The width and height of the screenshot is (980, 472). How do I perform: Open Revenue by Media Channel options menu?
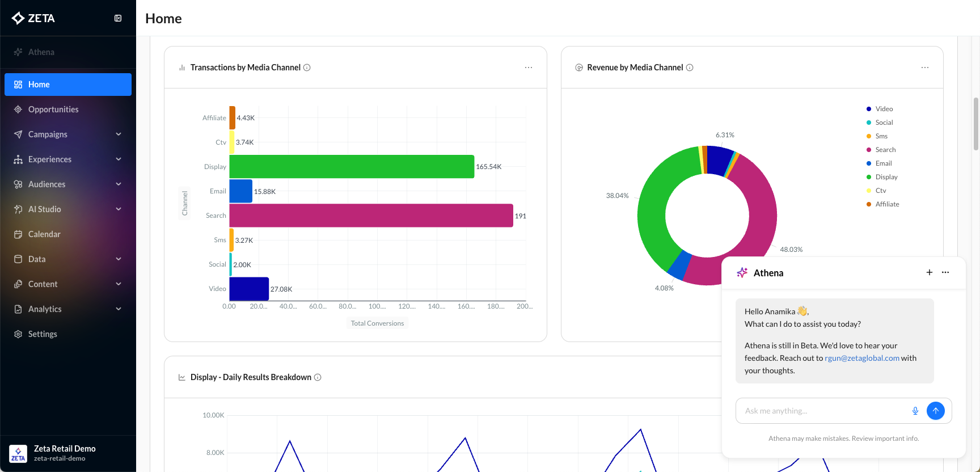pos(924,68)
